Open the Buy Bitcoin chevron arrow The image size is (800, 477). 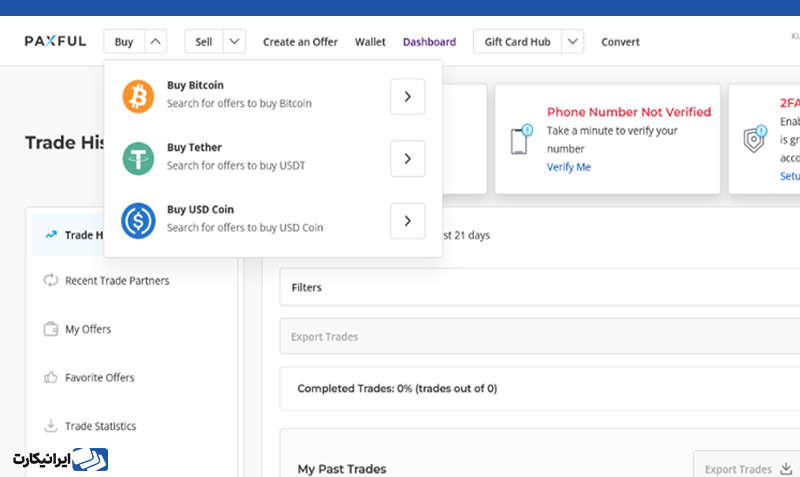click(x=408, y=96)
